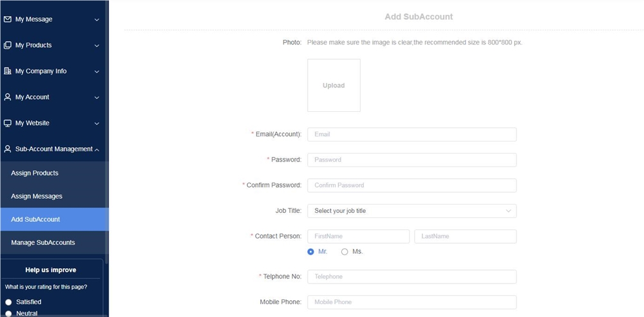
Task: Click the photo Upload box
Action: (x=334, y=86)
